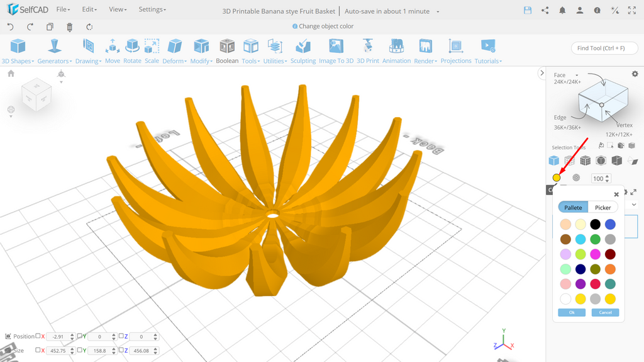Toggle the Position Z checkbox
The height and width of the screenshot is (362, 644).
click(121, 336)
